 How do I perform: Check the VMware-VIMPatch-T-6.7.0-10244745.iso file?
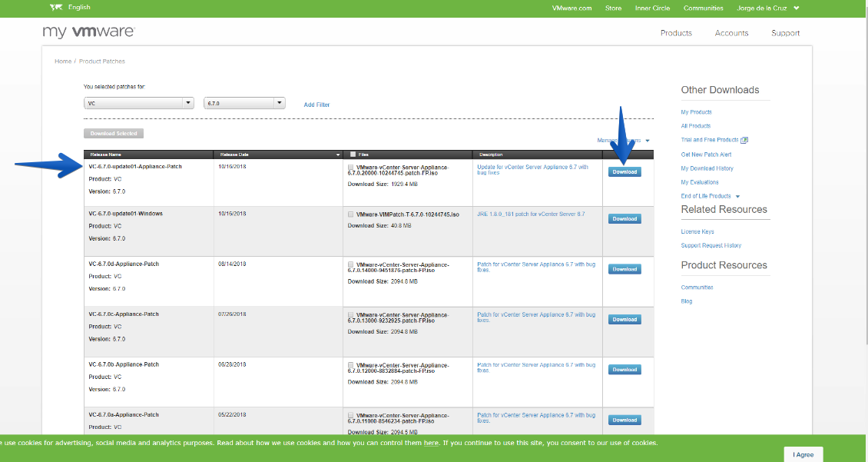point(350,214)
